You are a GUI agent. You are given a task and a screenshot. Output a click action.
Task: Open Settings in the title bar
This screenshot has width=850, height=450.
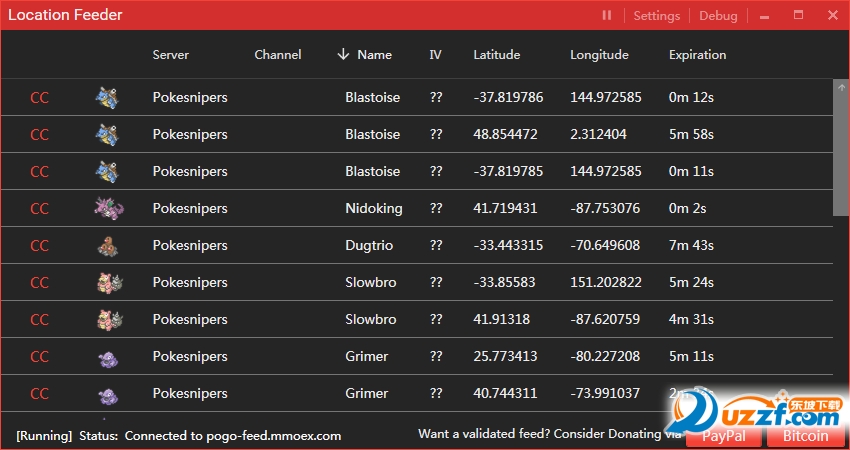656,16
